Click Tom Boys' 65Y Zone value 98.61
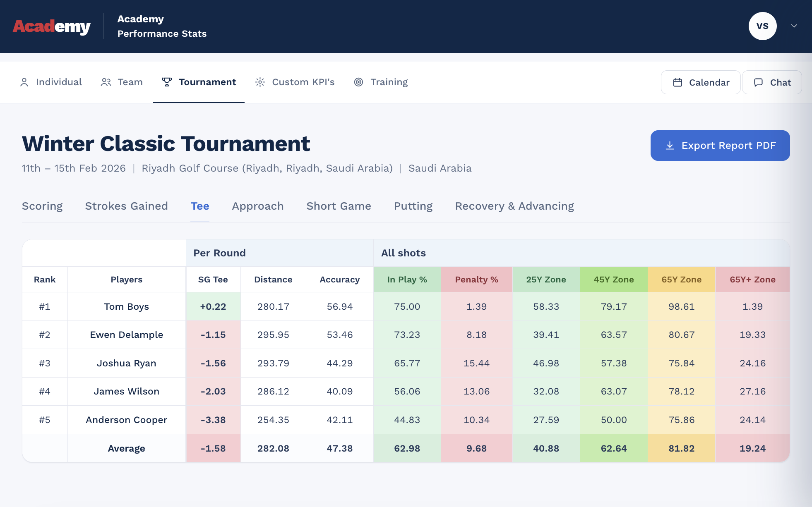Screen dimensions: 812x507 682,307
